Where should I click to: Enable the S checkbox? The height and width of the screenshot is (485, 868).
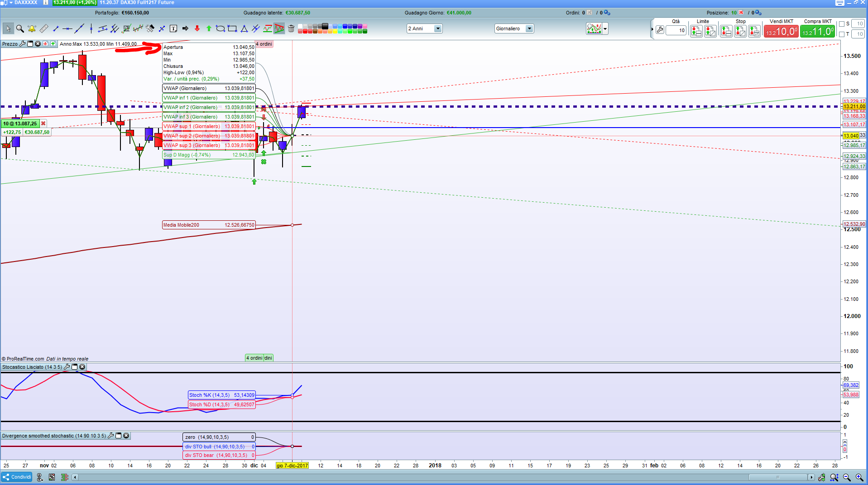[x=842, y=24]
